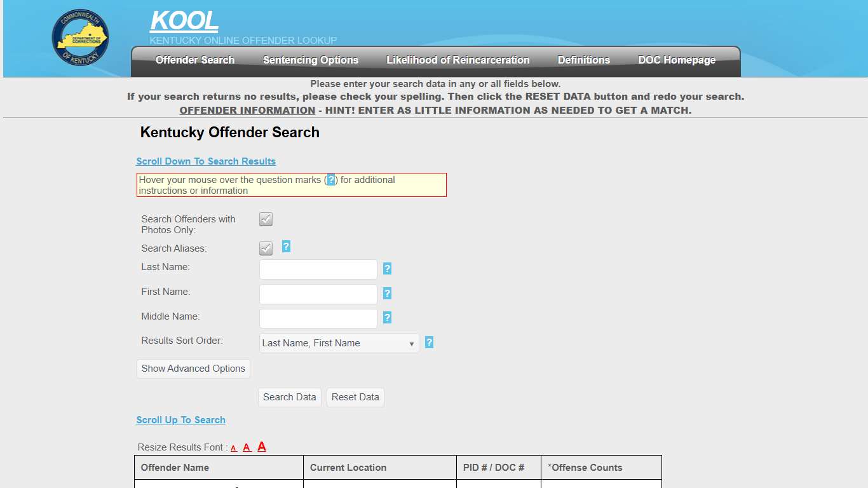
Task: Navigate to Likelihood of Reincarceration
Action: pyautogui.click(x=458, y=60)
